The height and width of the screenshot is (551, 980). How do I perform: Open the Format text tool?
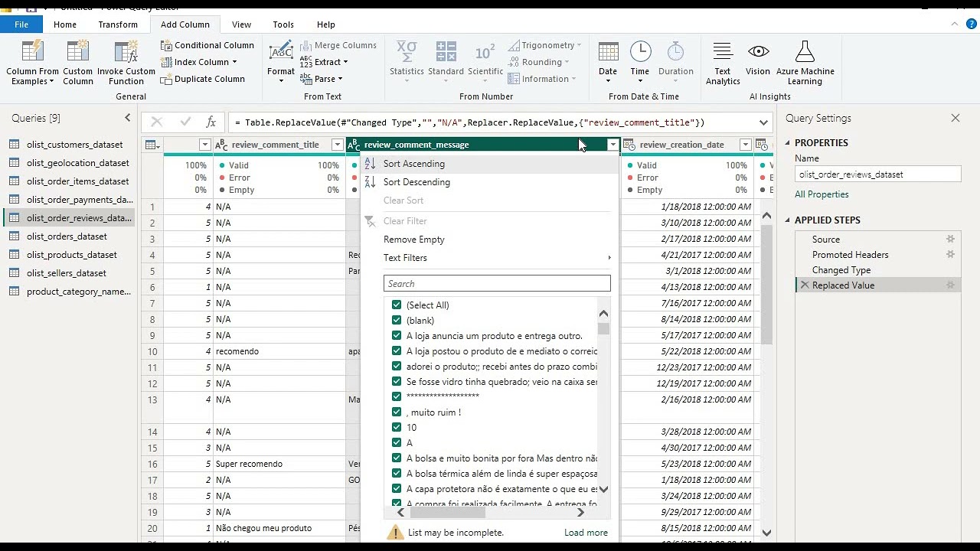[281, 61]
